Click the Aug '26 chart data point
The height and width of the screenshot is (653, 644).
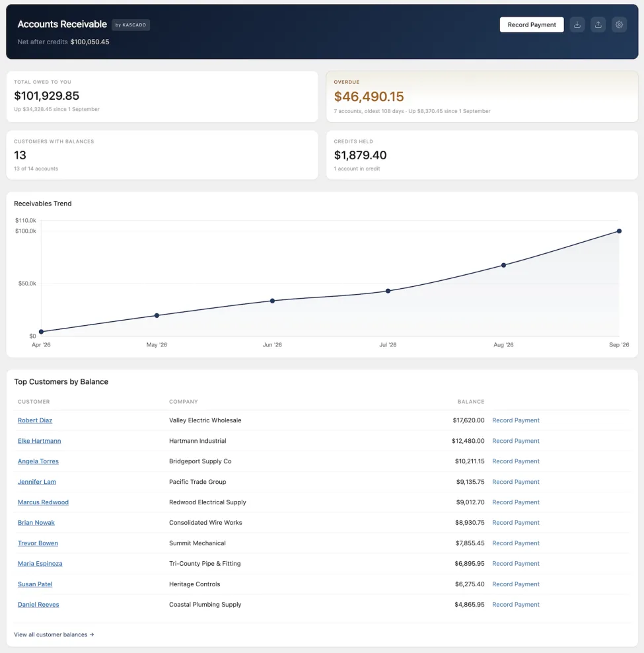(503, 265)
